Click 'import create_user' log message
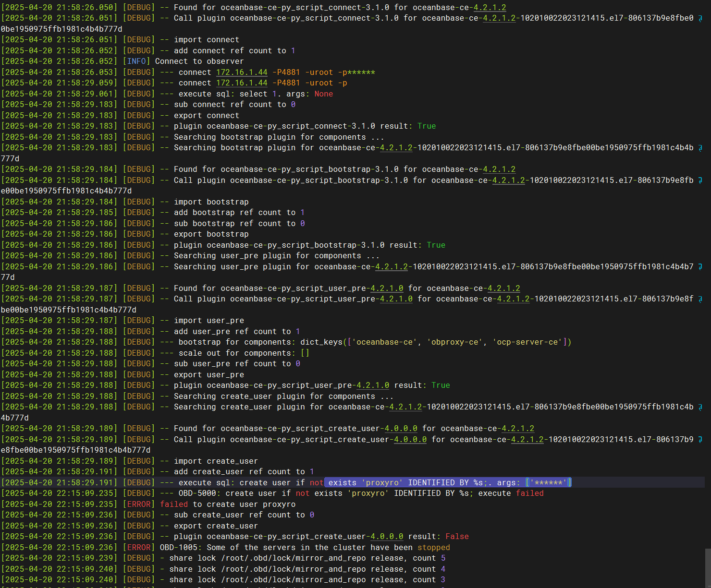 216,461
